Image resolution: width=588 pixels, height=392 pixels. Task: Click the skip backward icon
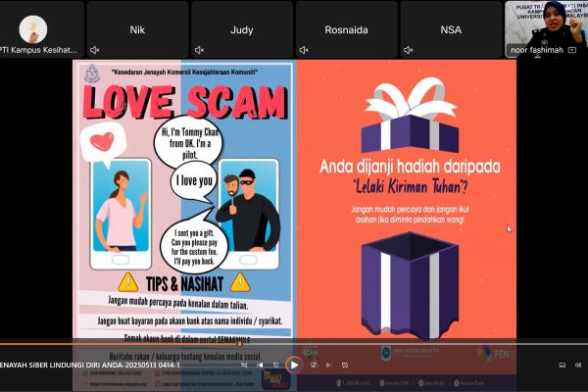(276, 365)
